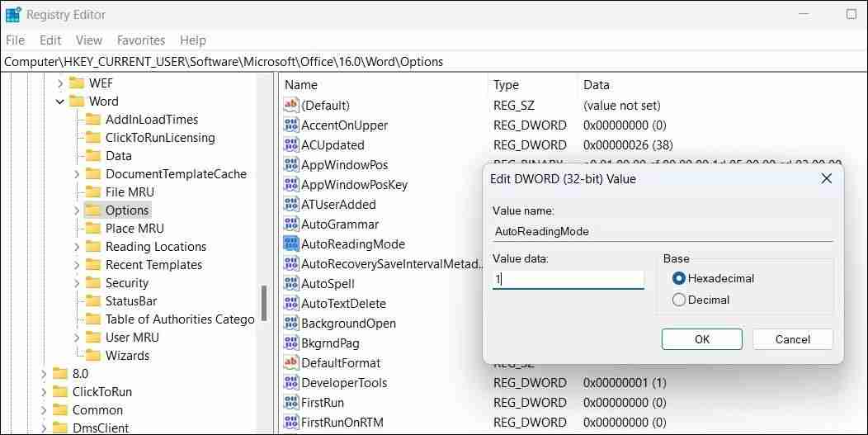Maximize the Registry Editor window
The width and height of the screenshot is (868, 435).
click(851, 14)
